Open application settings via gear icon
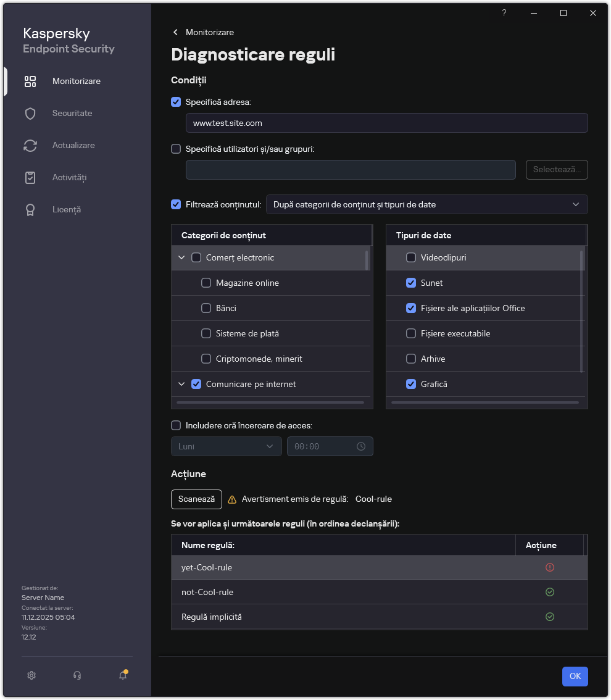 tap(31, 675)
